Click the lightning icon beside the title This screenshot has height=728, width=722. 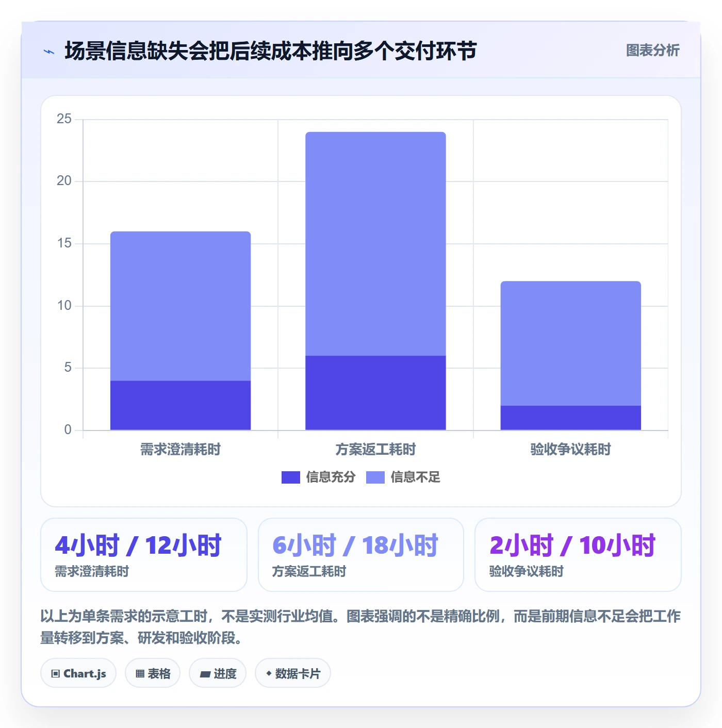point(49,52)
